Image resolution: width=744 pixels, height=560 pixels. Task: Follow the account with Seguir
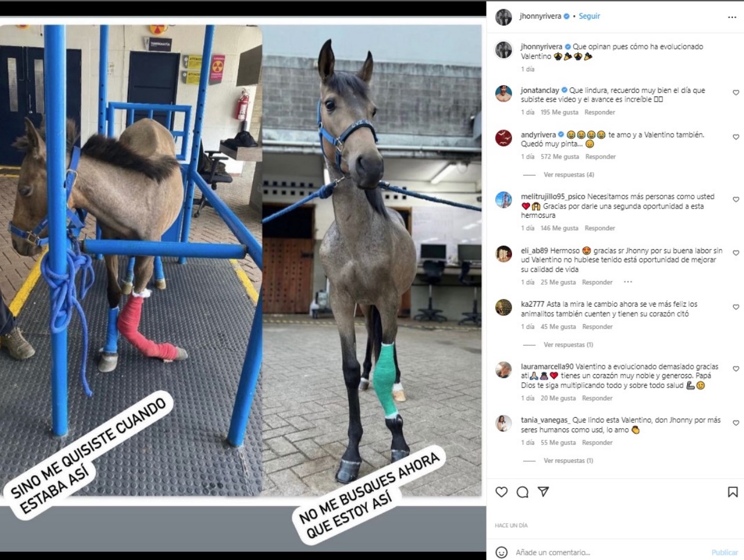pos(589,16)
